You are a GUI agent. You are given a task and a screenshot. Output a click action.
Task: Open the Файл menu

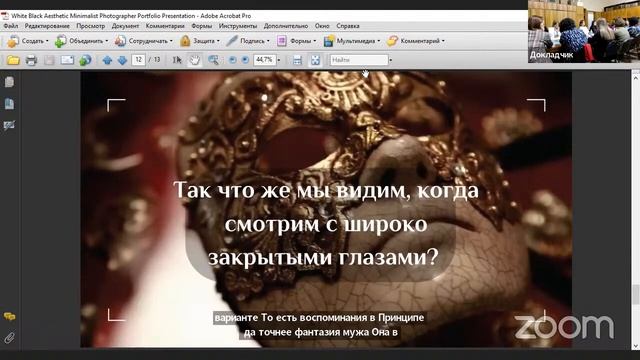pos(11,26)
